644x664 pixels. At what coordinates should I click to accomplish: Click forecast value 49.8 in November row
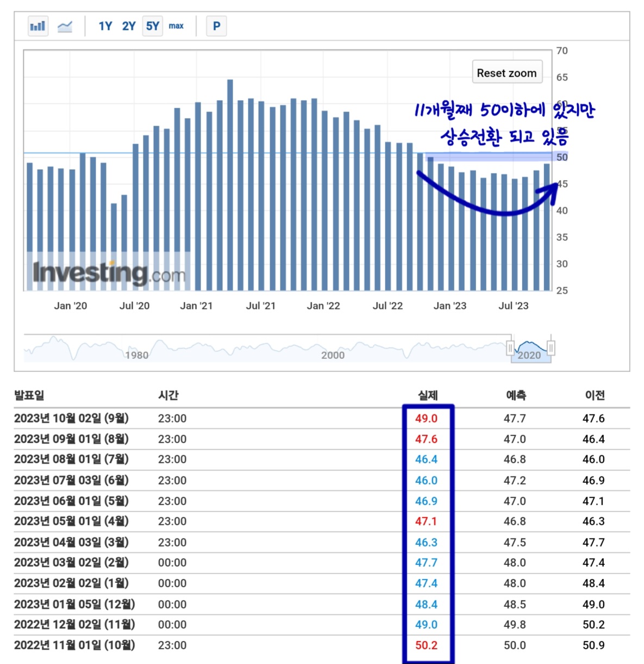515,625
